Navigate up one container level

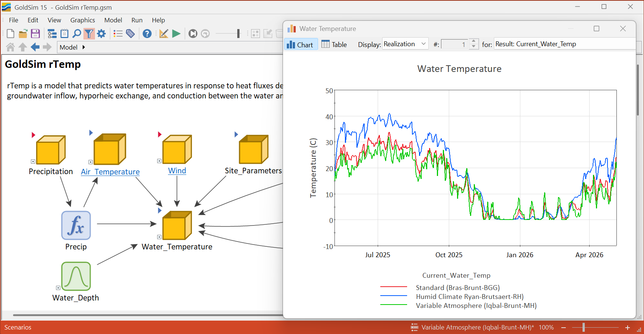pyautogui.click(x=23, y=47)
